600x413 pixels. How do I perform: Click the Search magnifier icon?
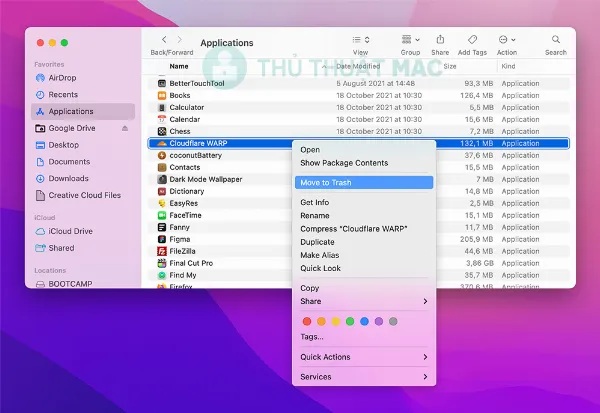(556, 39)
